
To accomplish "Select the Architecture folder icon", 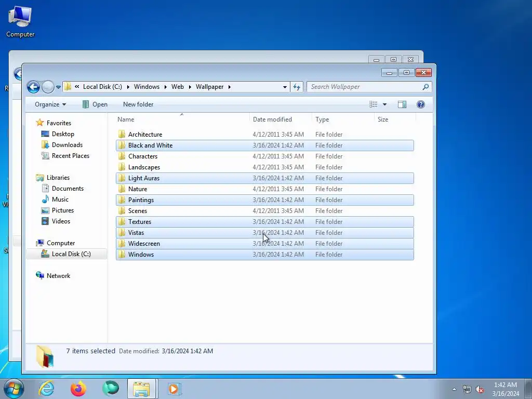I will [x=122, y=135].
